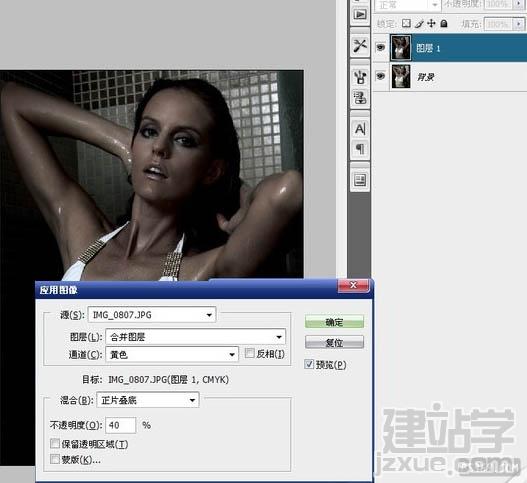This screenshot has height=483, width=527.
Task: Open the Layer Comps panel icon
Action: (x=360, y=180)
